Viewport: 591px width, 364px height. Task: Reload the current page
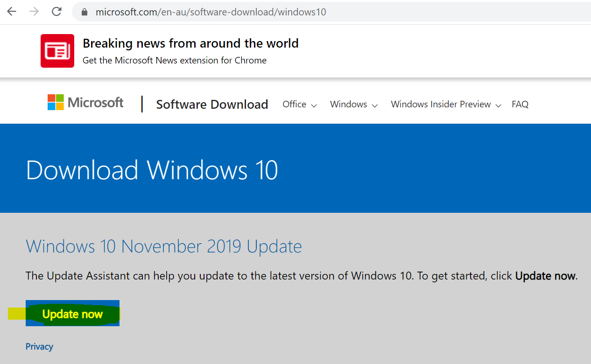pyautogui.click(x=56, y=12)
